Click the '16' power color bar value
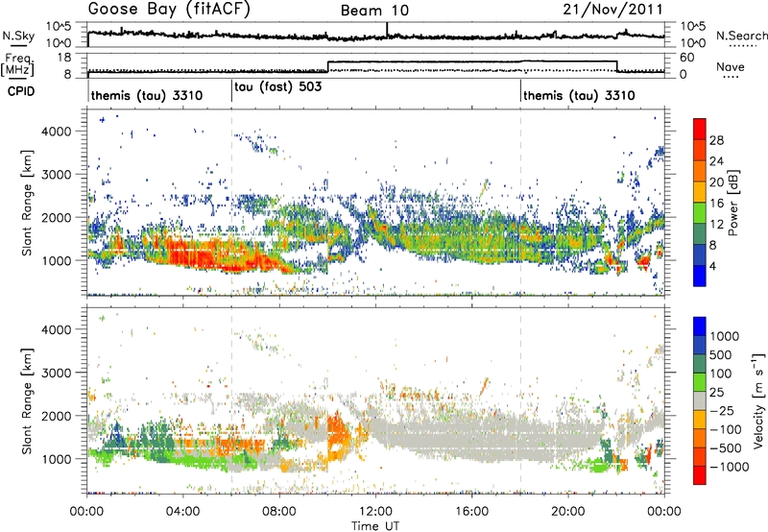Image resolution: width=768 pixels, height=532 pixels. point(716,204)
